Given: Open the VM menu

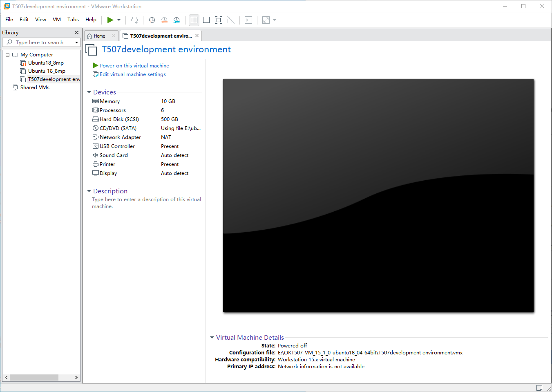Looking at the screenshot, I should [57, 20].
